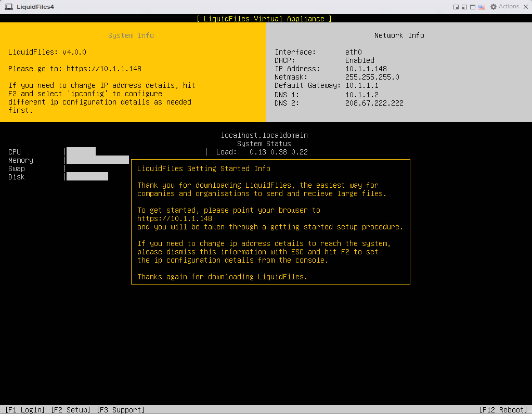
Task: Click the Memory usage bar
Action: [x=98, y=160]
